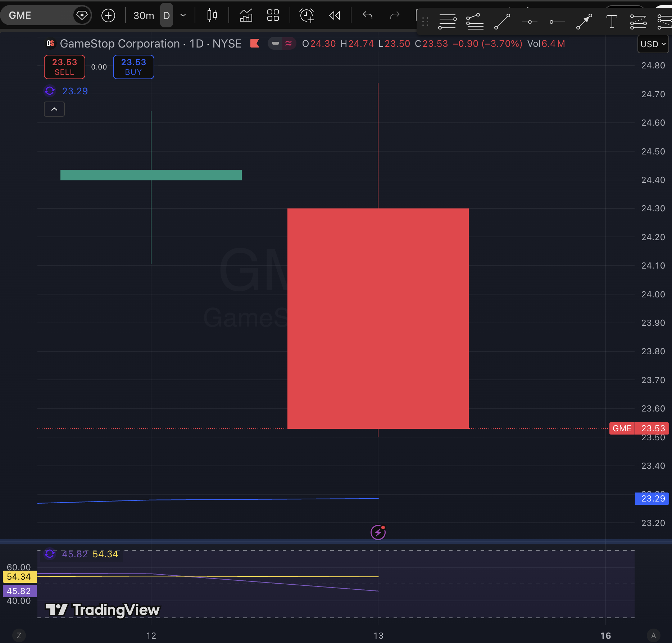Click the open value O 24.30
The height and width of the screenshot is (643, 672).
(x=319, y=44)
